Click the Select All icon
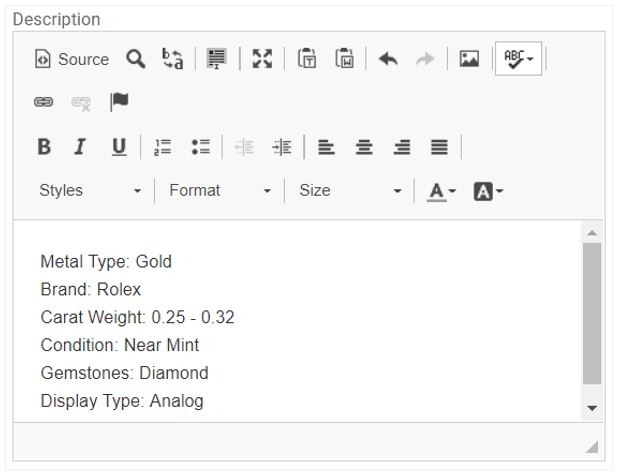 click(x=217, y=59)
